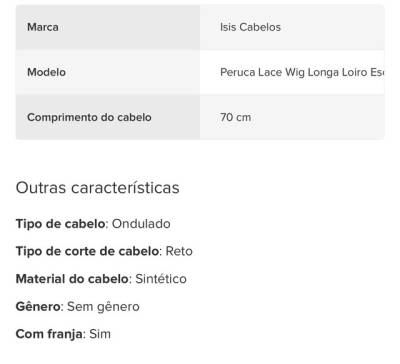The height and width of the screenshot is (364, 400).
Task: Select the Sim value for franja
Action: pyautogui.click(x=100, y=334)
